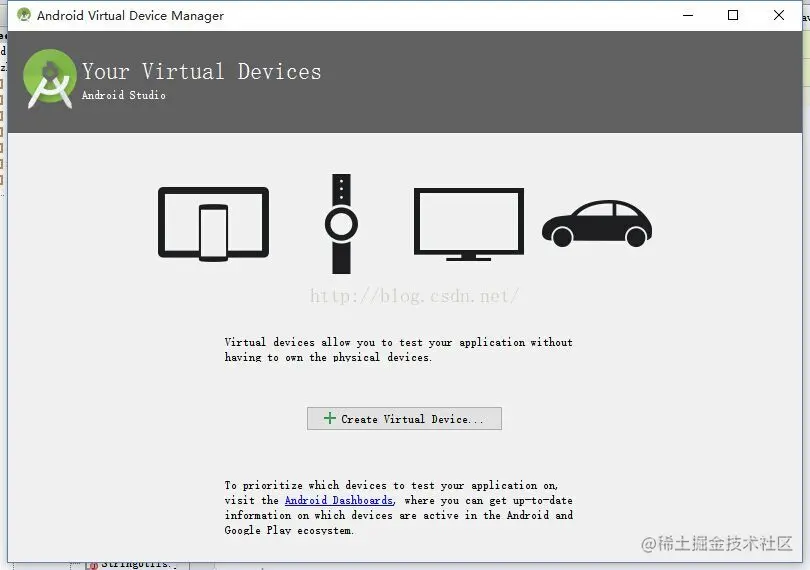Click the title bar Android Studio icon

tap(24, 15)
